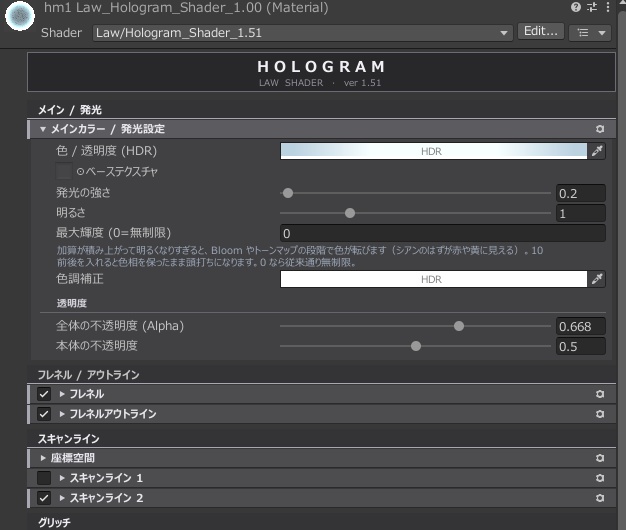This screenshot has height=530, width=626.
Task: Expand the フレネルアウトライン section arrow
Action: click(x=62, y=414)
